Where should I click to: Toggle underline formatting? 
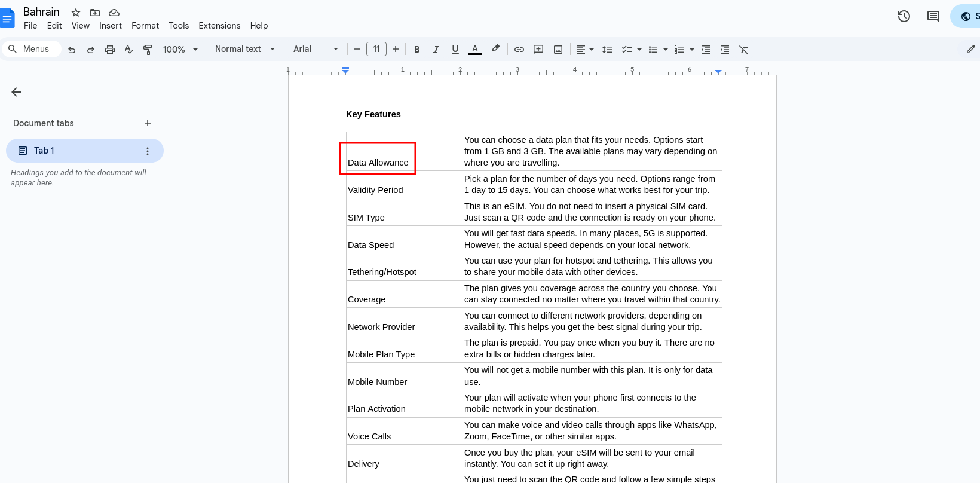455,50
